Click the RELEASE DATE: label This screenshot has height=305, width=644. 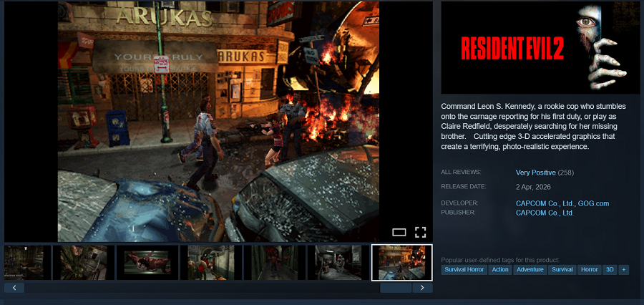pyautogui.click(x=463, y=186)
